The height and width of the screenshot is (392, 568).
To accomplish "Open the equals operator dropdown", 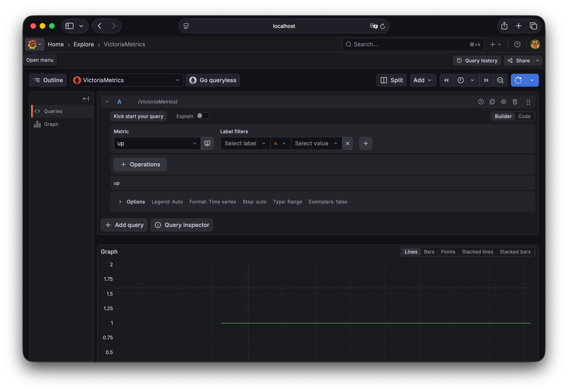I will [x=280, y=143].
